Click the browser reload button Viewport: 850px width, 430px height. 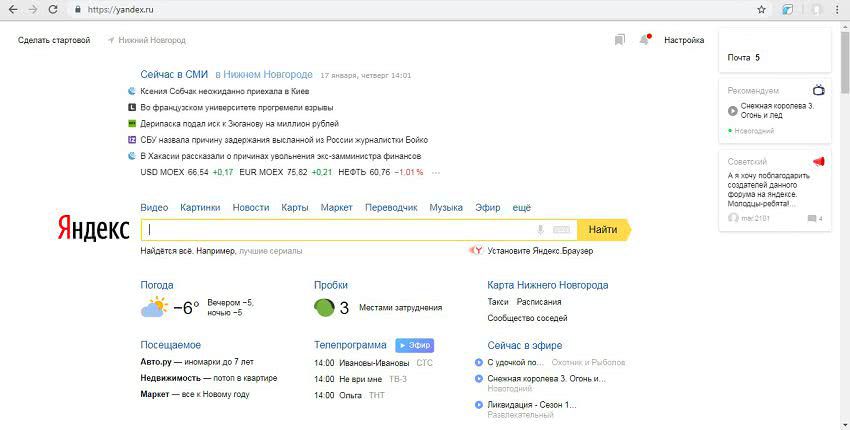click(x=55, y=9)
